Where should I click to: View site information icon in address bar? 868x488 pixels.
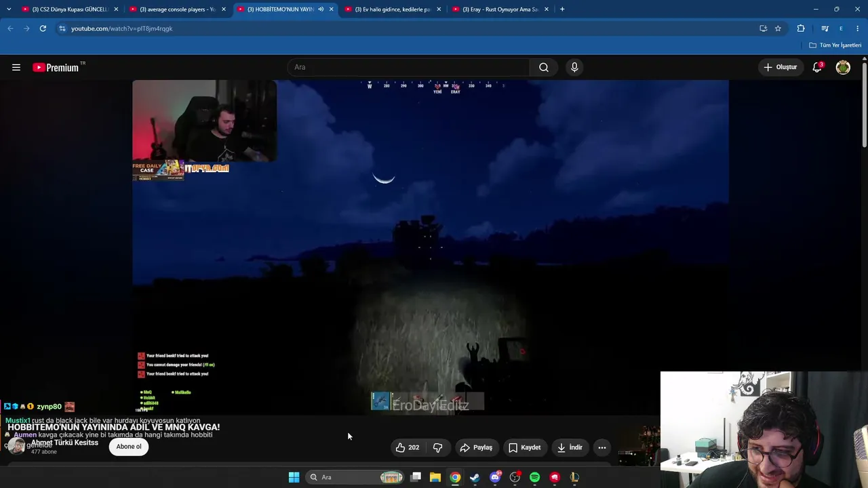coord(62,28)
